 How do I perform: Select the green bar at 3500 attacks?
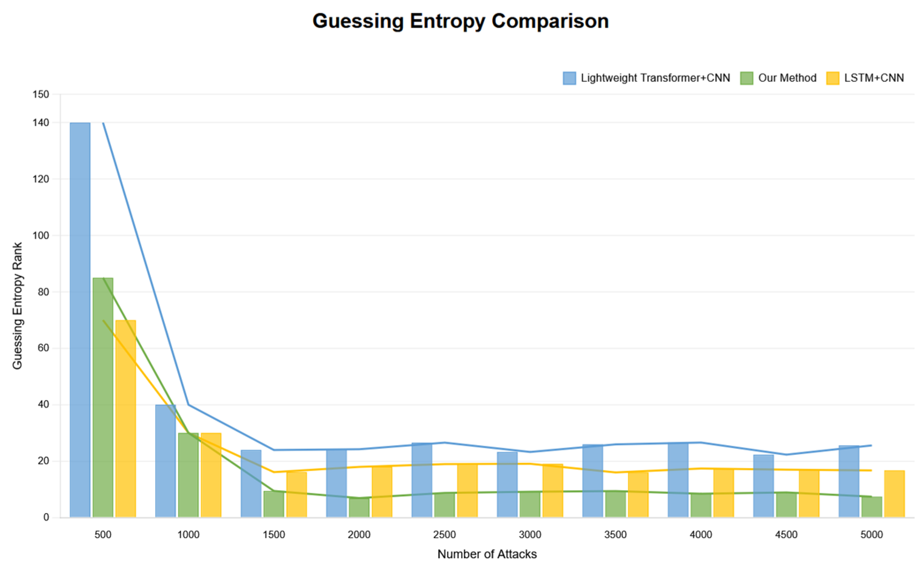[x=616, y=504]
